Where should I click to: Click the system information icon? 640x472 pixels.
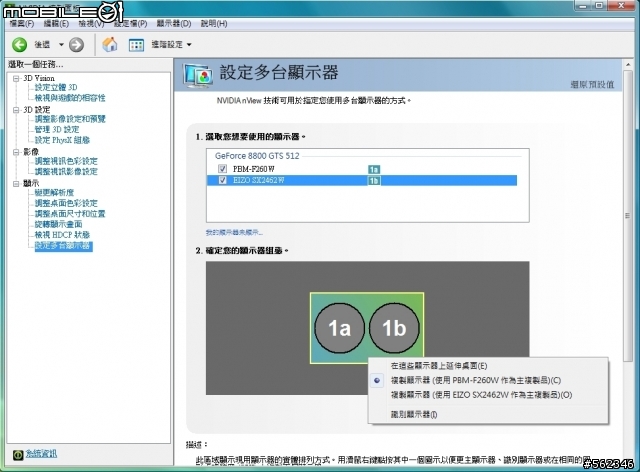click(x=18, y=454)
